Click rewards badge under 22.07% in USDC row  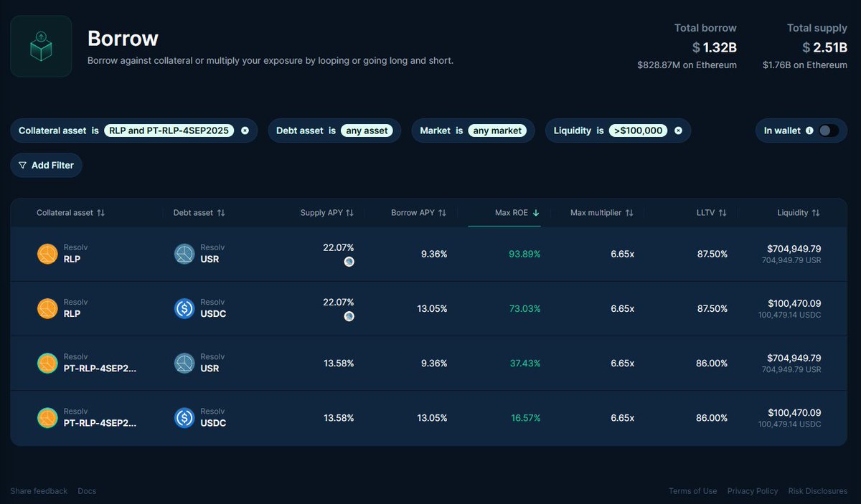click(x=349, y=316)
